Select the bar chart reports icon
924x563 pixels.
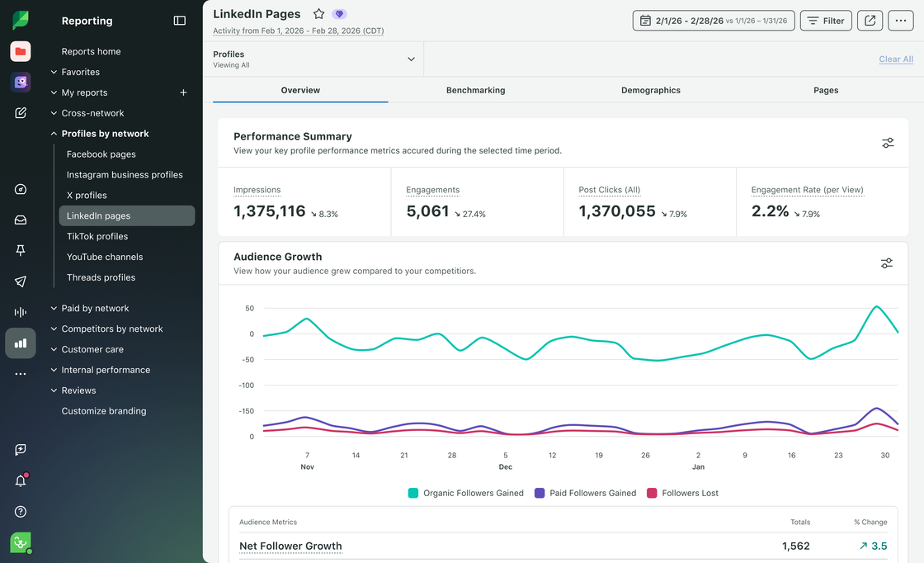(21, 343)
